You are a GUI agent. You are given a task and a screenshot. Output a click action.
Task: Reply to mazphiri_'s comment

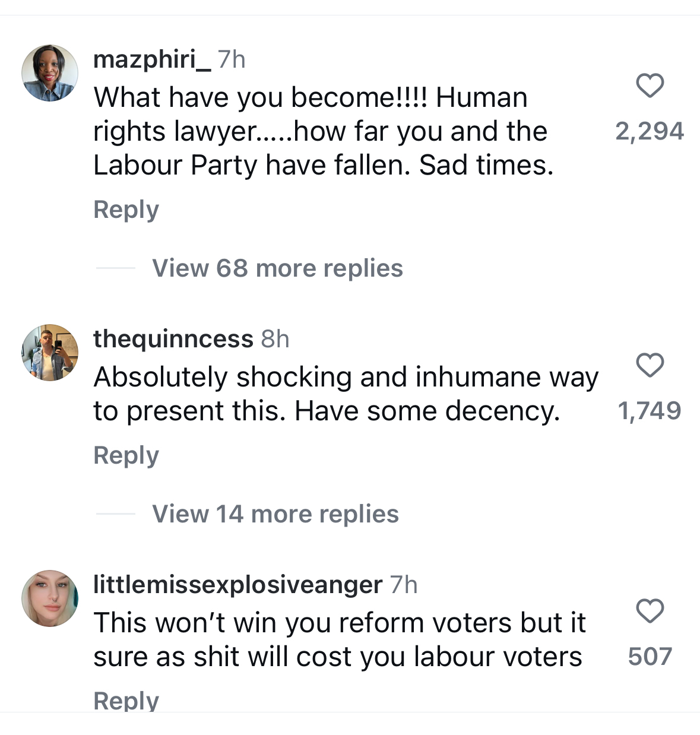[126, 210]
